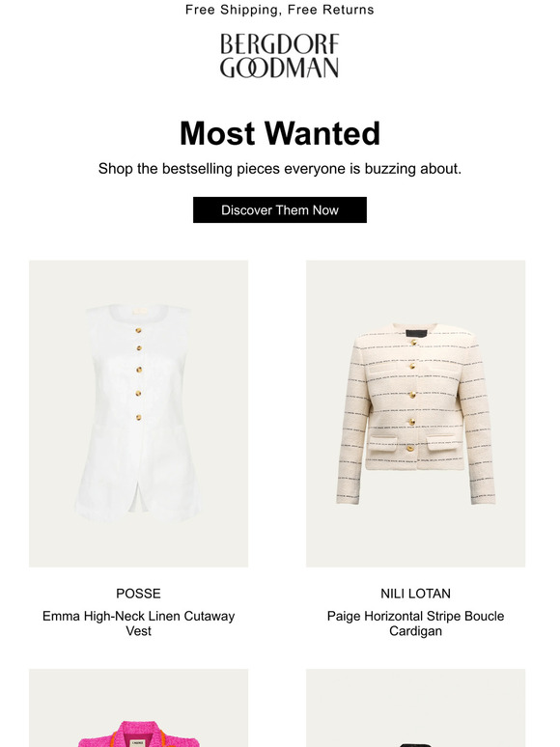View the white Posse linen vest image
The height and width of the screenshot is (747, 560).
pos(139,413)
